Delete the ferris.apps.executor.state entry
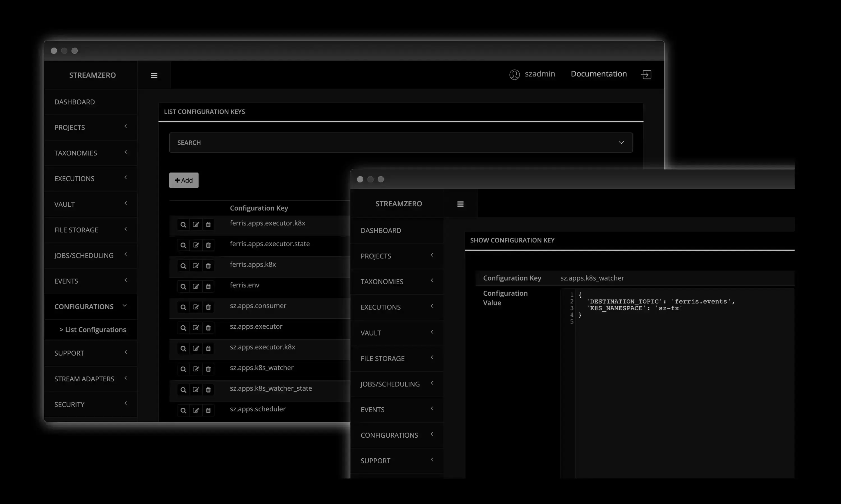The width and height of the screenshot is (841, 504). click(208, 245)
